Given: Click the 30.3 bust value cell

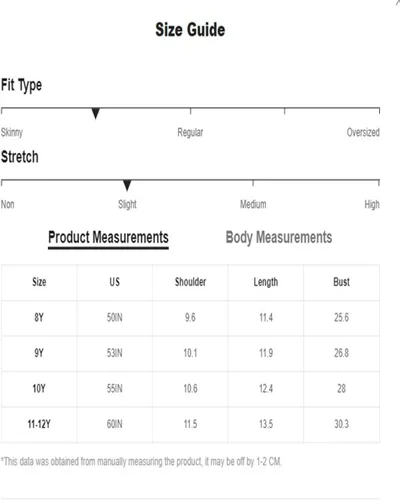Looking at the screenshot, I should (341, 424).
